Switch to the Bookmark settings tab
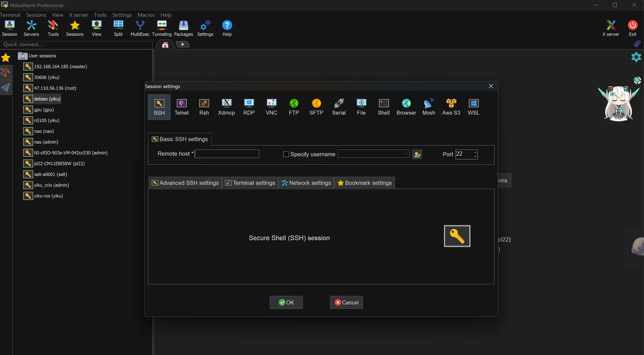Viewport: 644px width, 355px height. pyautogui.click(x=365, y=183)
